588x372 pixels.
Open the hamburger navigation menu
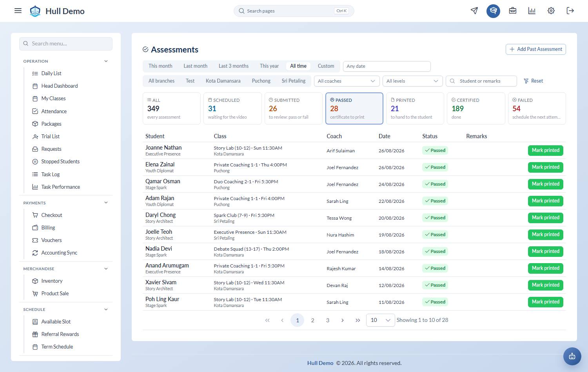[x=18, y=11]
